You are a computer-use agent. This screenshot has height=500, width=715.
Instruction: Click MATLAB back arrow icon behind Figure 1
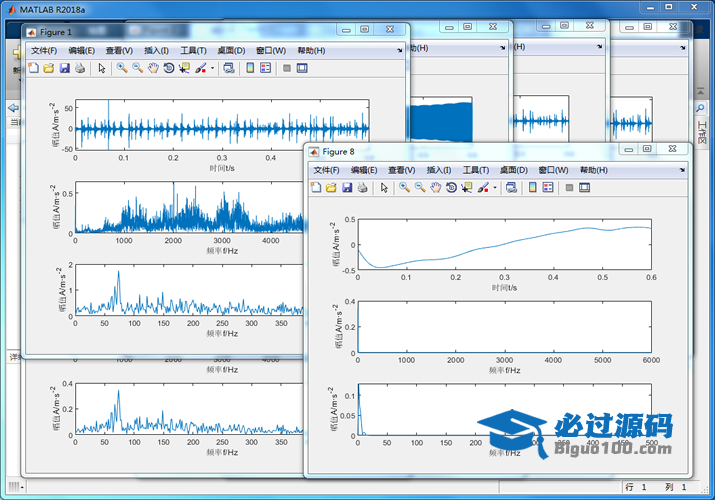[x=14, y=108]
